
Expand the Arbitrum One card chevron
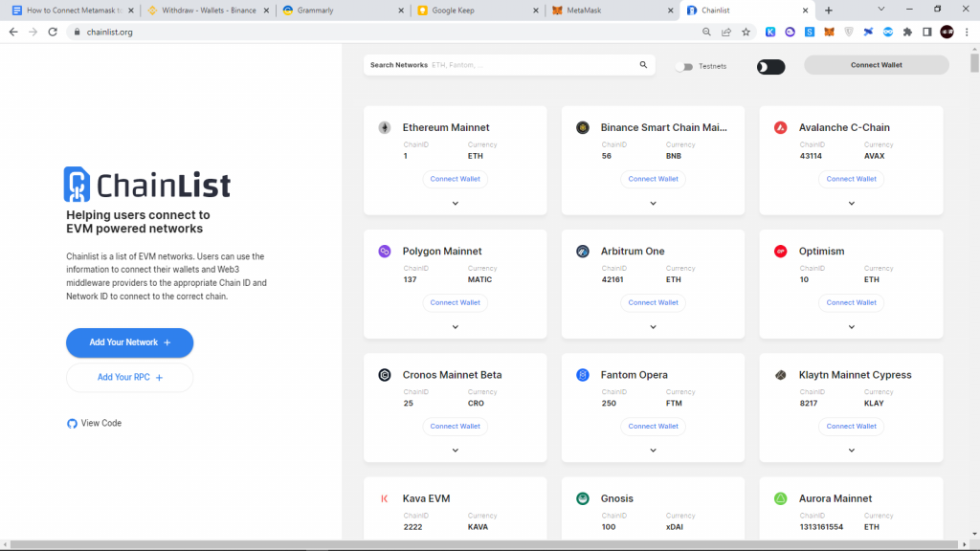pos(653,326)
